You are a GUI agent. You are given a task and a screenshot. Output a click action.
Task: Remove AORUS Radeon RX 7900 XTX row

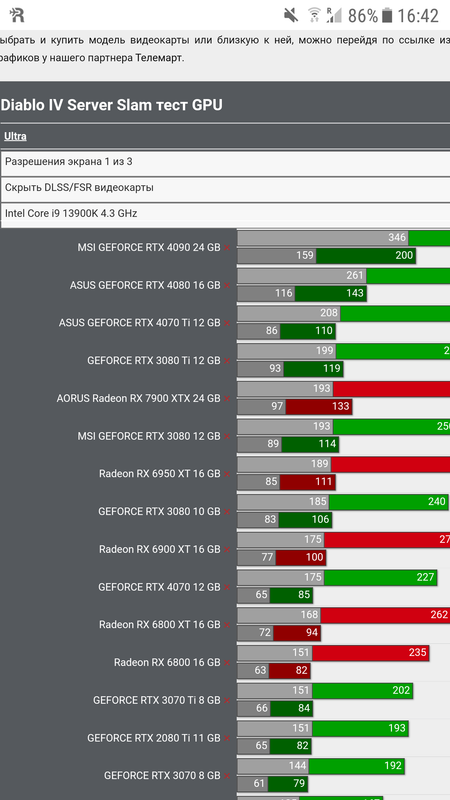(x=227, y=398)
